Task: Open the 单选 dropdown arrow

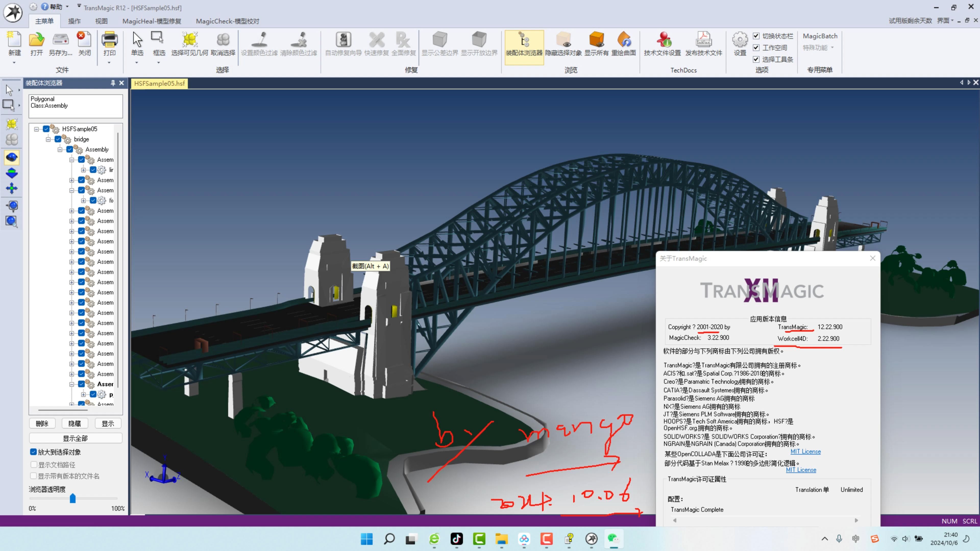Action: click(x=137, y=62)
